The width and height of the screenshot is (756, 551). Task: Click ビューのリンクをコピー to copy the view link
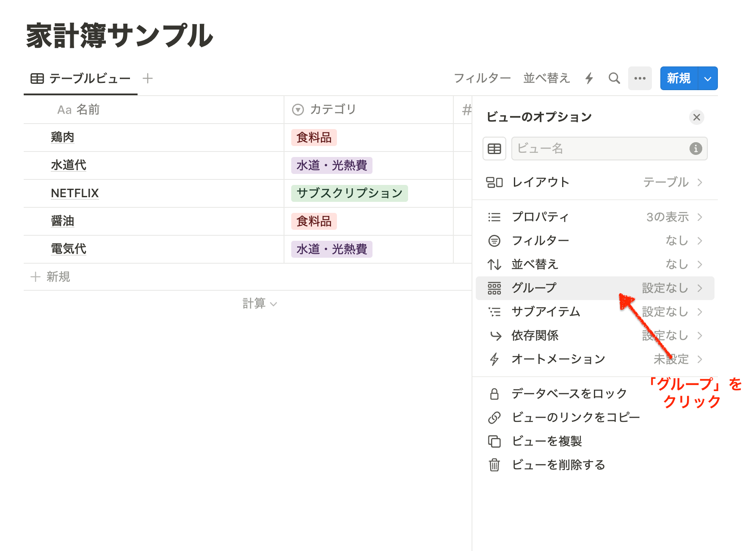click(x=576, y=417)
